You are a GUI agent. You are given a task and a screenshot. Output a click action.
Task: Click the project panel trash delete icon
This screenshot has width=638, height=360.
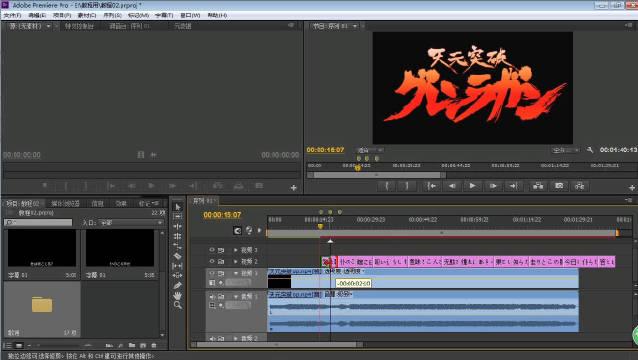(x=154, y=345)
